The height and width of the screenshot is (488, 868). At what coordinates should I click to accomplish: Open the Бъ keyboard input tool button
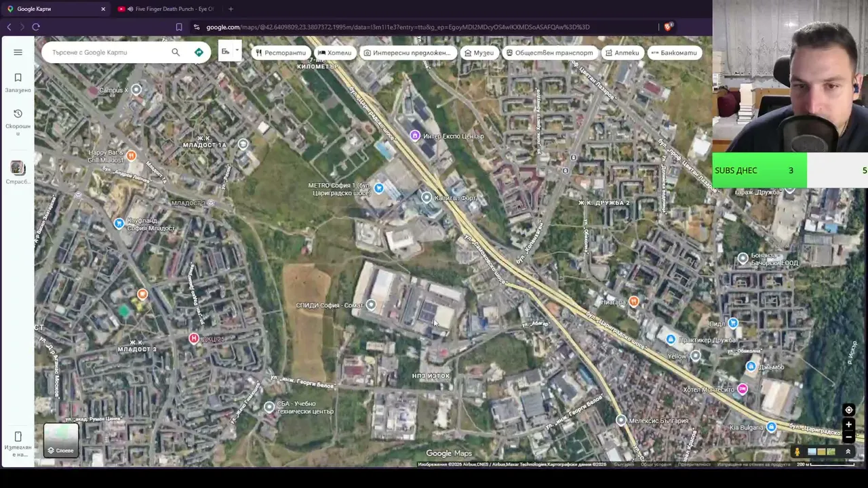pyautogui.click(x=225, y=52)
